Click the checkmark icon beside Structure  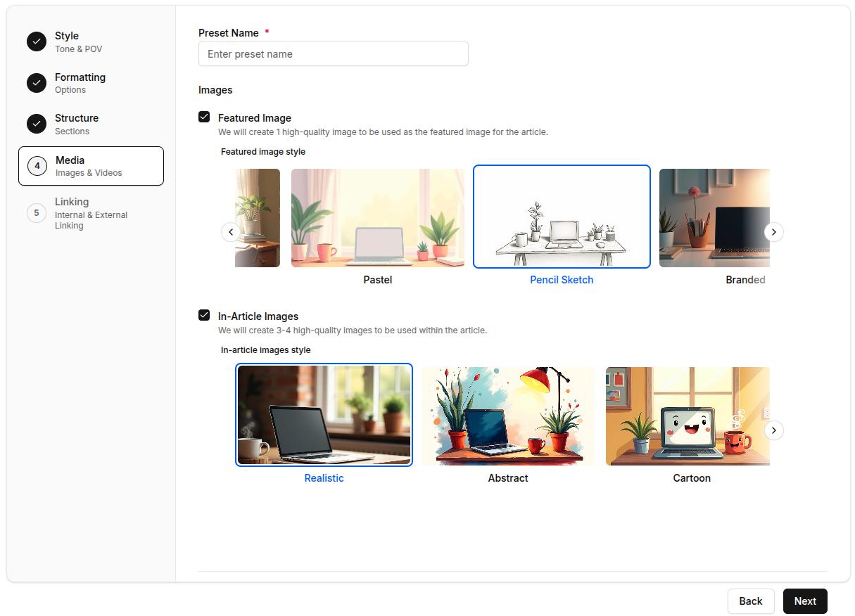coord(37,124)
